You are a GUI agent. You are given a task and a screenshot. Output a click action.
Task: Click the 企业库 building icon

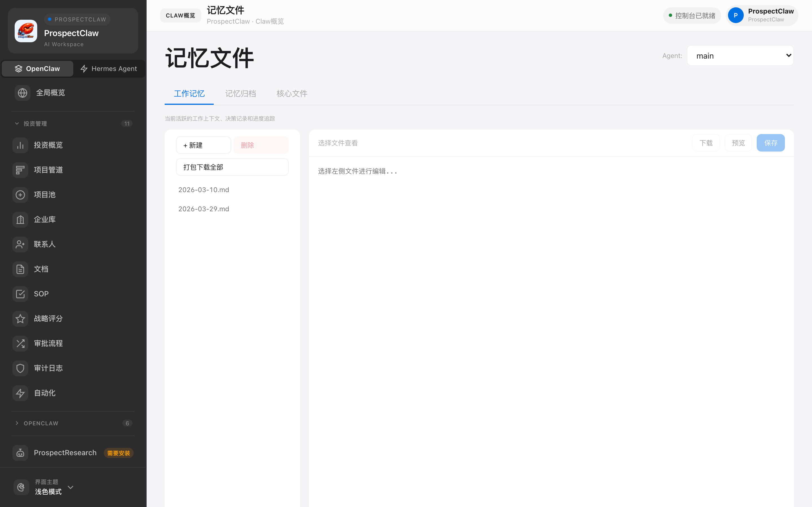point(20,219)
